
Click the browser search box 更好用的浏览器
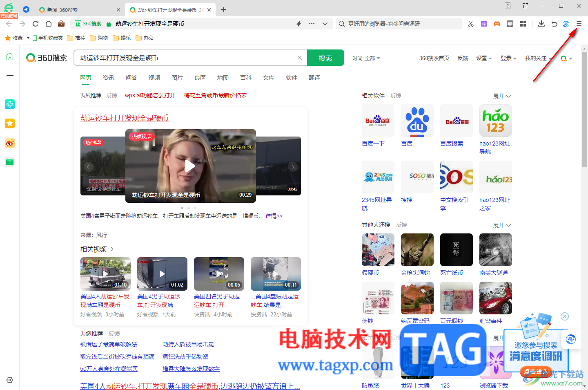tap(399, 24)
